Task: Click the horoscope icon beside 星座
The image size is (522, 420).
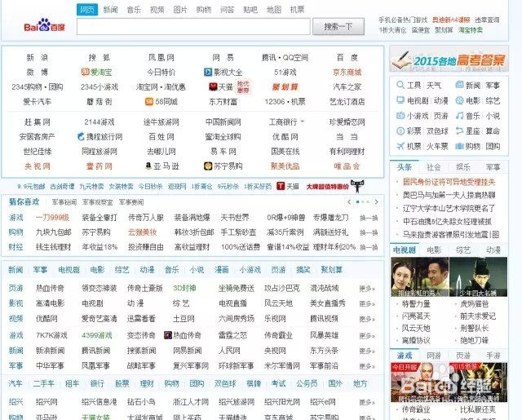Action: tap(459, 130)
